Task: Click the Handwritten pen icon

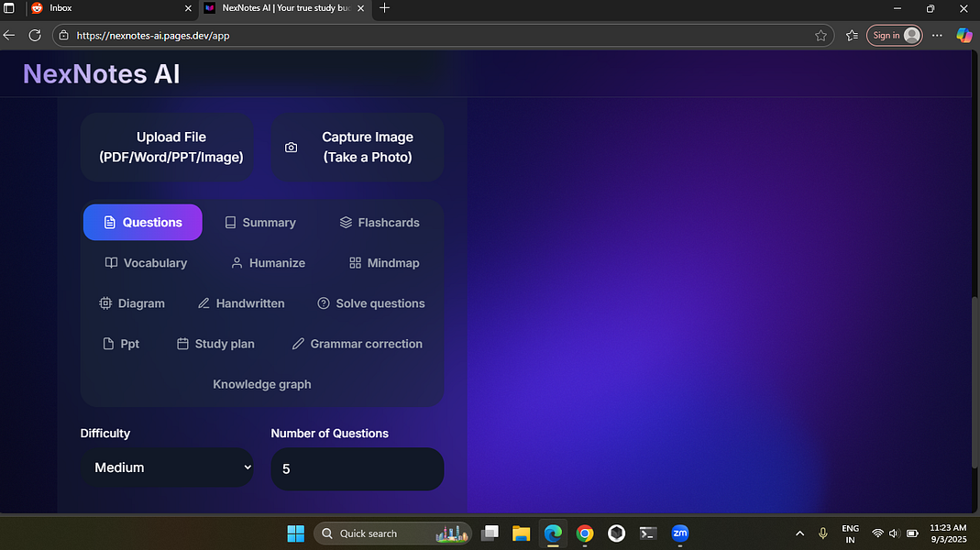Action: 204,302
